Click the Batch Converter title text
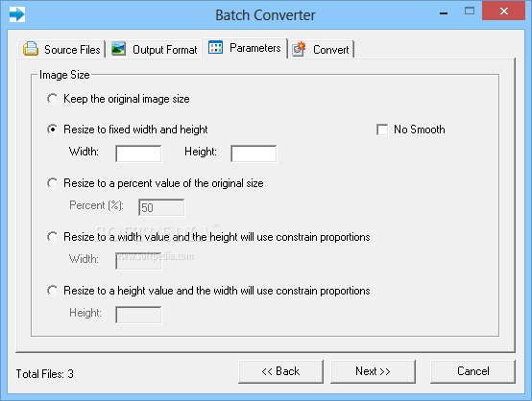Image resolution: width=532 pixels, height=401 pixels. (265, 15)
